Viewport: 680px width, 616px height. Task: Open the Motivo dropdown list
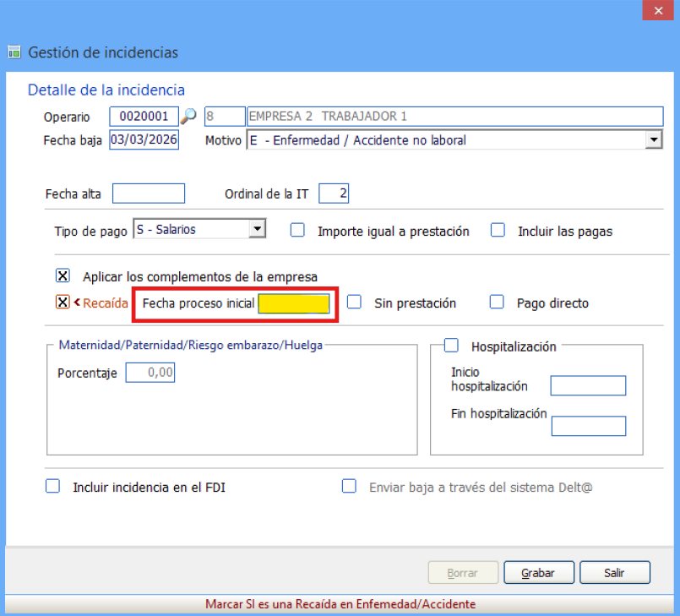pos(653,140)
